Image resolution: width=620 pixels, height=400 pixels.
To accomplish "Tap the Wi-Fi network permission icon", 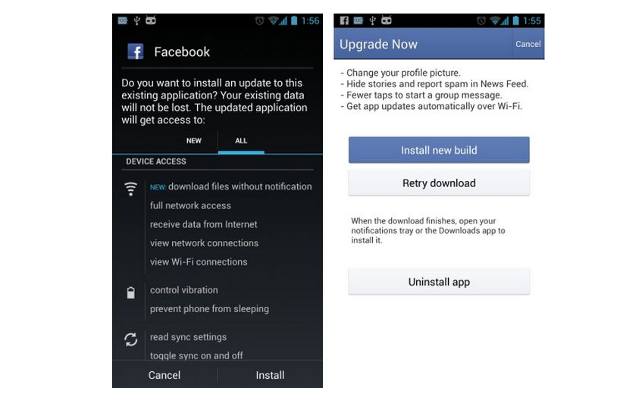I will (x=131, y=189).
